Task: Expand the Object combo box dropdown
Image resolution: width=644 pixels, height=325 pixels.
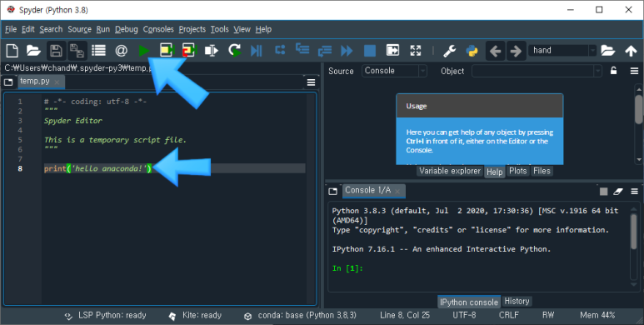Action: [x=598, y=71]
